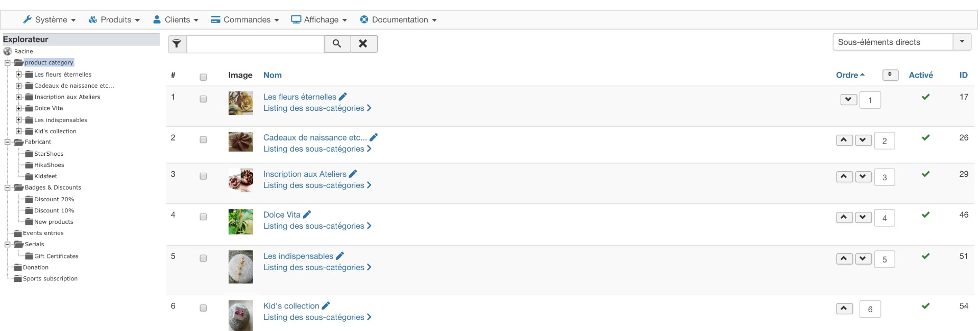Click the category search text field
Viewport: 980px width, 331px height.
[x=255, y=44]
